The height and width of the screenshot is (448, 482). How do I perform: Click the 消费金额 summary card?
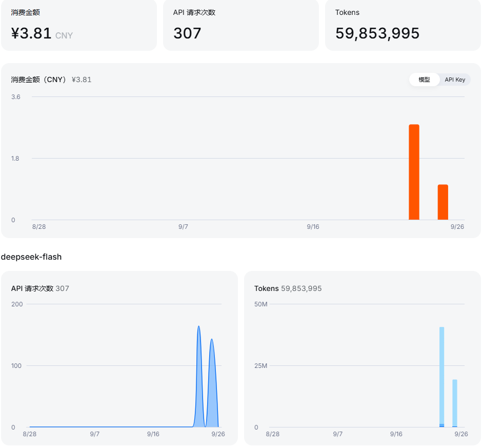(x=78, y=25)
